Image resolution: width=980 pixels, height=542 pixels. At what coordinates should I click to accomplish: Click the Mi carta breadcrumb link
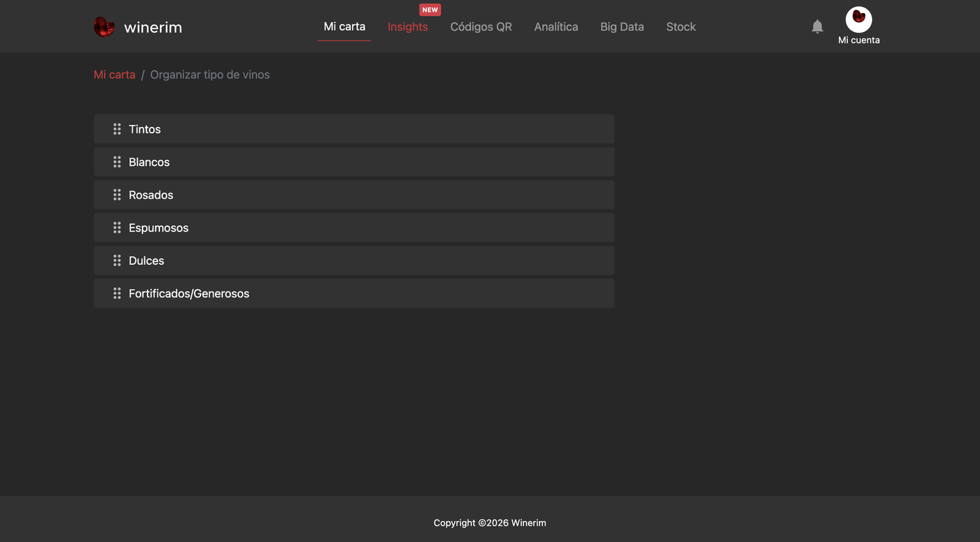coord(114,75)
